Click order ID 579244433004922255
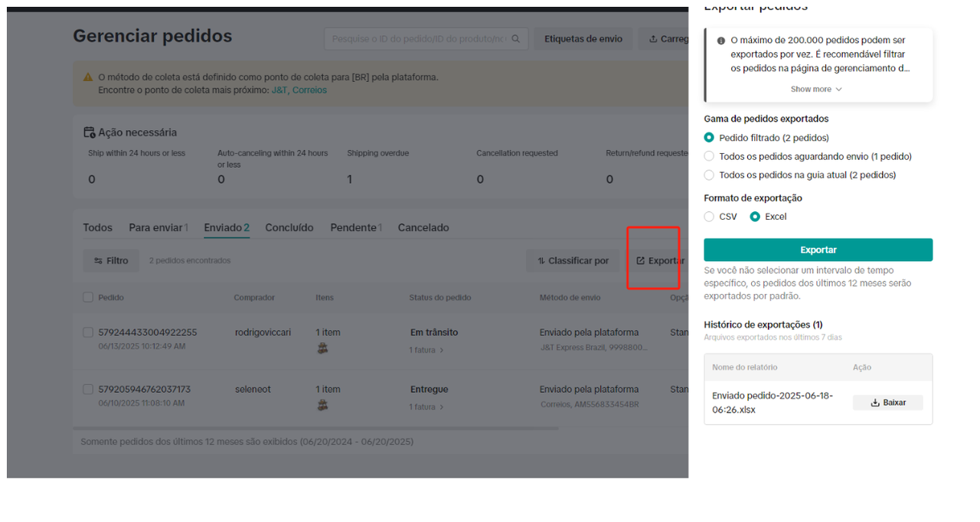The image size is (980, 522). (148, 332)
